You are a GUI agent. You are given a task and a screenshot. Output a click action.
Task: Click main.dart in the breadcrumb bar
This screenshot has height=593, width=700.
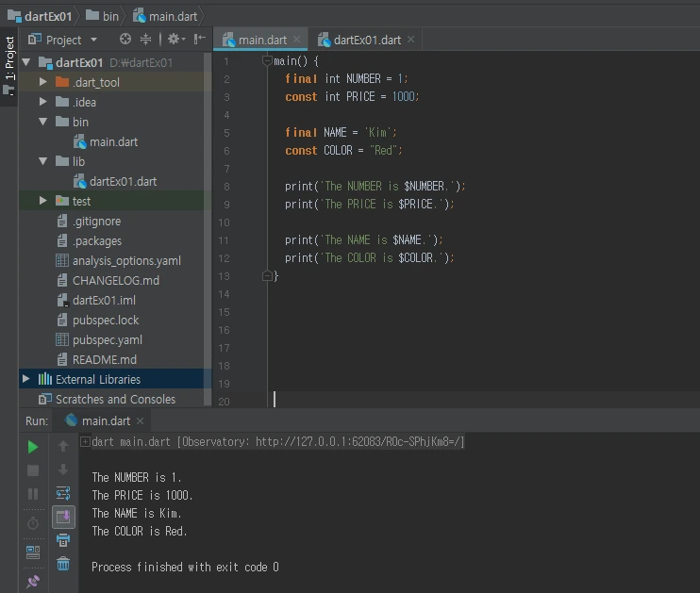(165, 16)
